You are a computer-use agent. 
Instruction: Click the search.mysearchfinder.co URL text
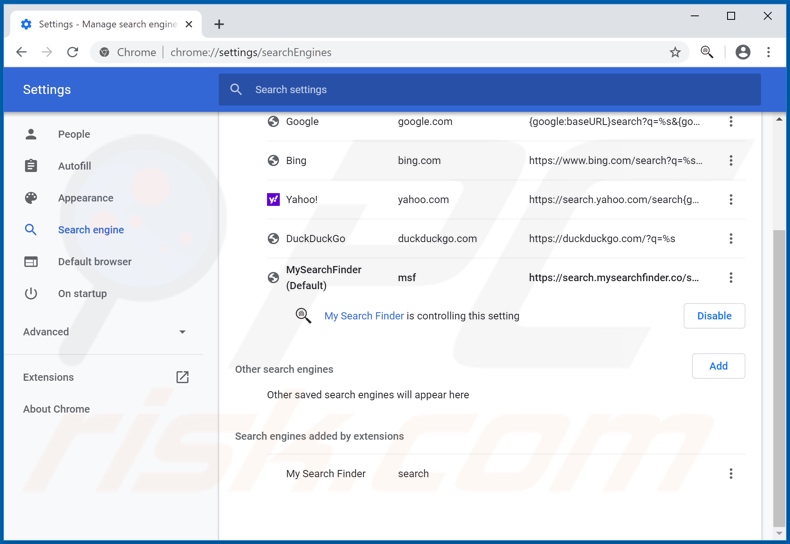tap(614, 278)
